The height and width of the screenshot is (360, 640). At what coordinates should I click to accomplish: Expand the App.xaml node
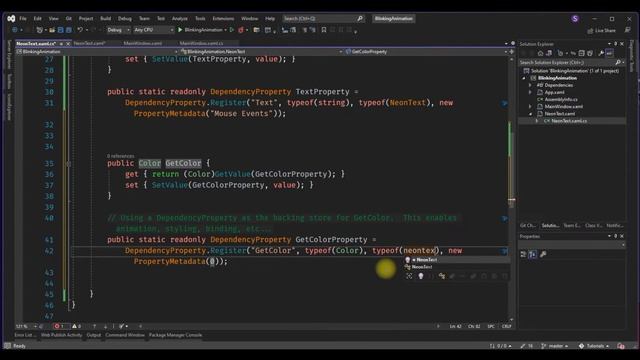tap(530, 92)
